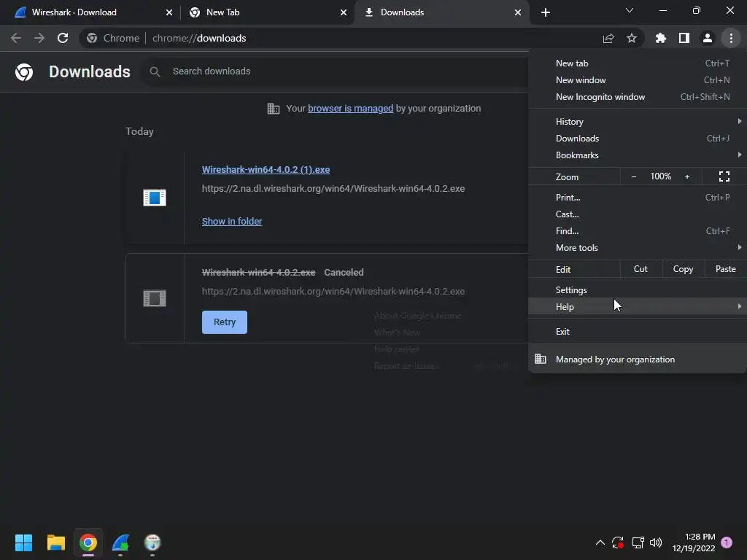The height and width of the screenshot is (560, 747).
Task: Click the Retry button
Action: click(225, 322)
